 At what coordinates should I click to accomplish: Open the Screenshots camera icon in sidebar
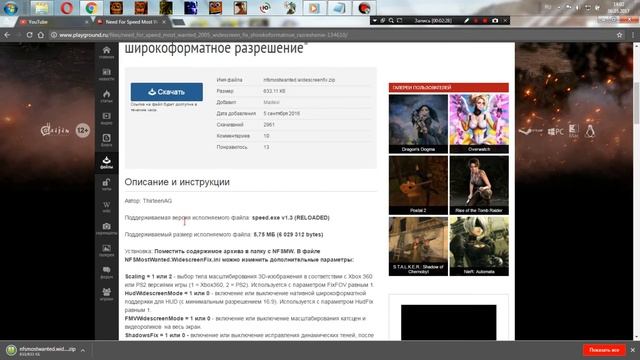pos(107,229)
